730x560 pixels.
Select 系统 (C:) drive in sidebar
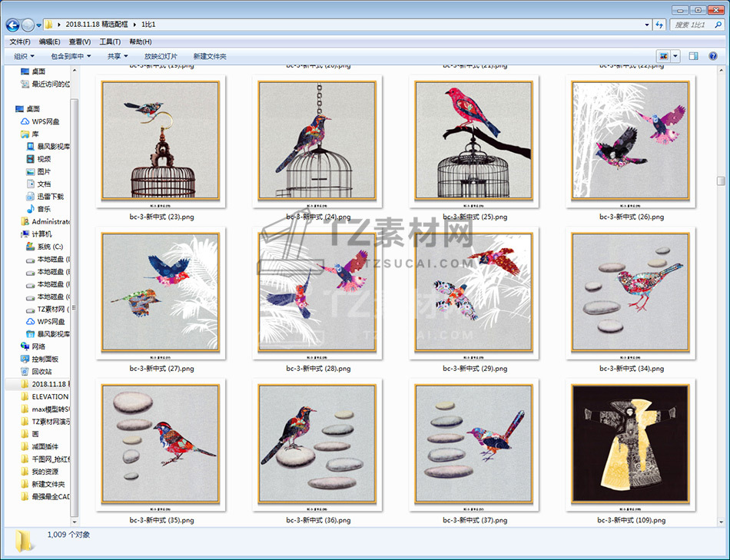coord(49,247)
